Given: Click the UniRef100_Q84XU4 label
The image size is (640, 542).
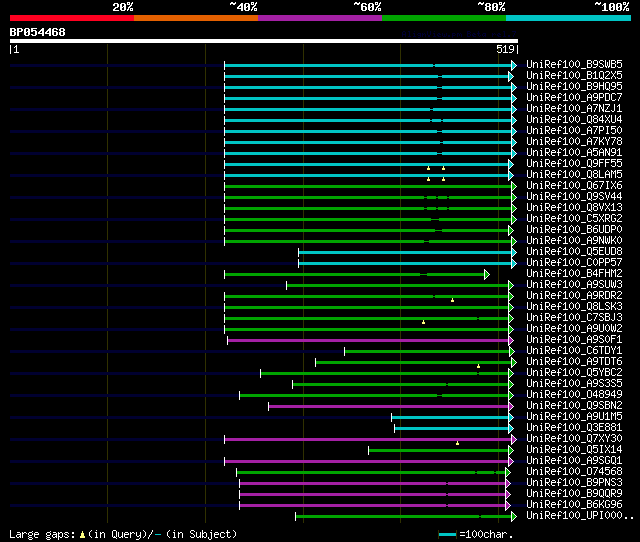Looking at the screenshot, I should 574,120.
